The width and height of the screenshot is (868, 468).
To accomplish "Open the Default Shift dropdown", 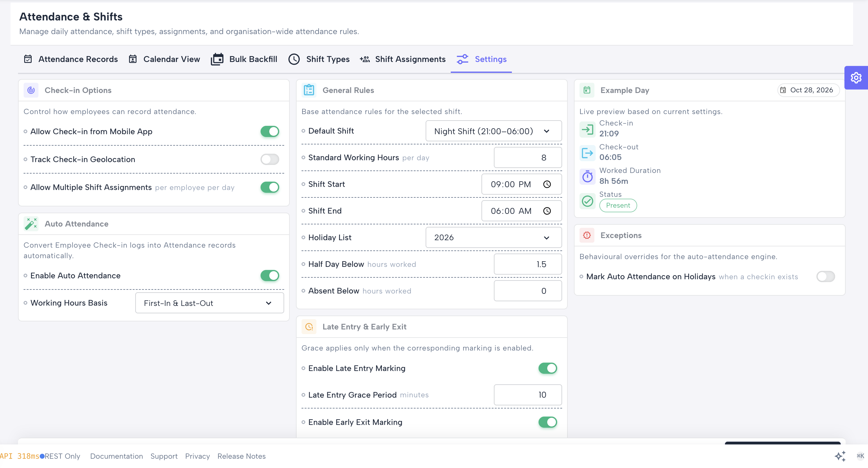I will pyautogui.click(x=494, y=131).
